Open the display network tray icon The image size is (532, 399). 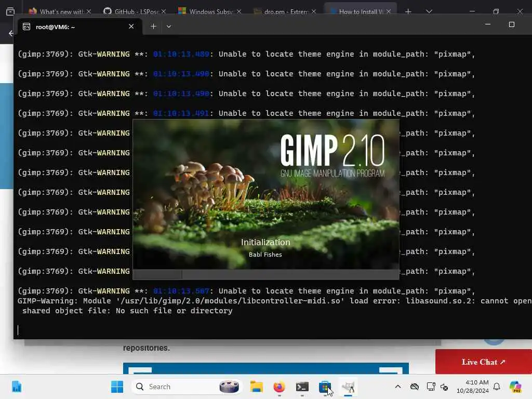pyautogui.click(x=431, y=387)
